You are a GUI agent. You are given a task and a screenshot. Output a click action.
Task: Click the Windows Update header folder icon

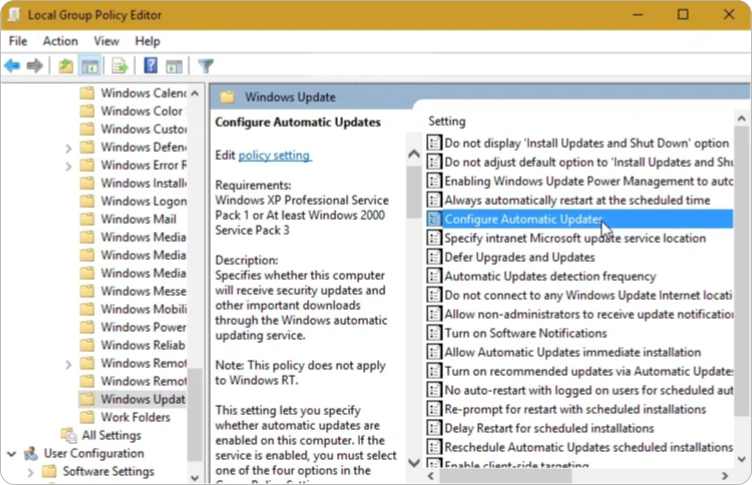click(227, 97)
